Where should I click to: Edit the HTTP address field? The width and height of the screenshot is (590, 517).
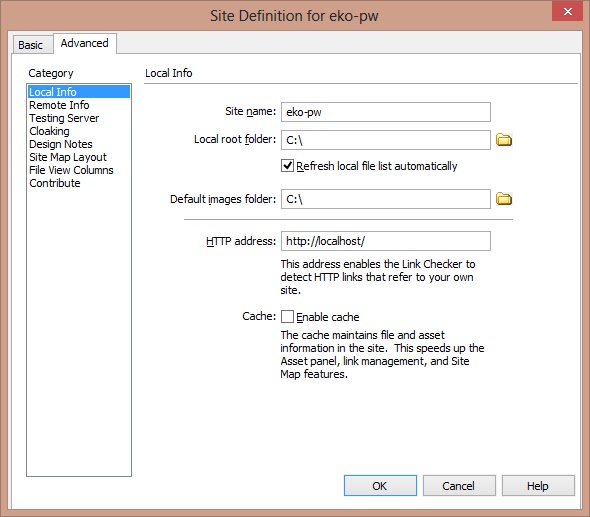coord(386,241)
